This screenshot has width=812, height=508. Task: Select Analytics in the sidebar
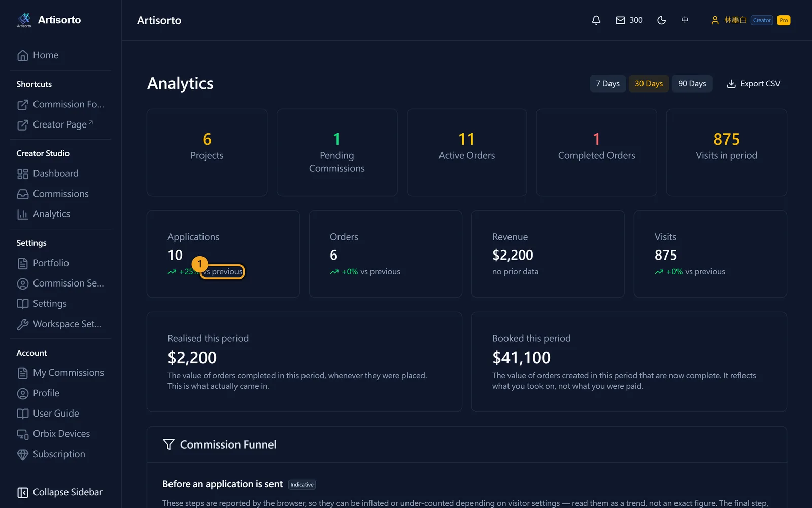60,214
